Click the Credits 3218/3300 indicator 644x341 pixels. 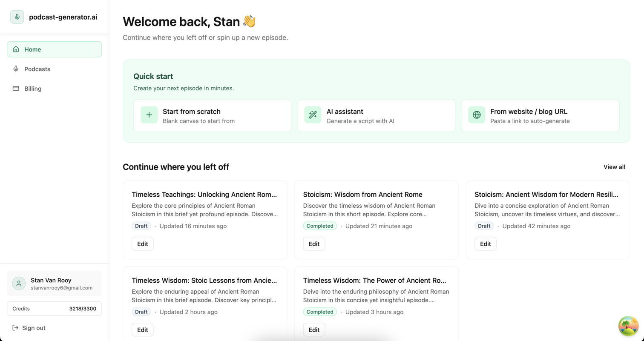[x=54, y=309]
